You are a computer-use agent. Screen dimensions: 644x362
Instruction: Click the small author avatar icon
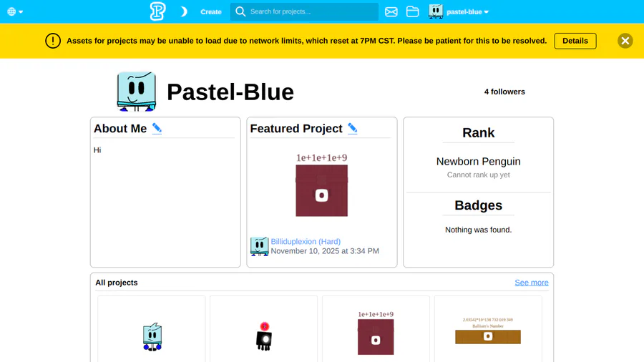coord(259,246)
